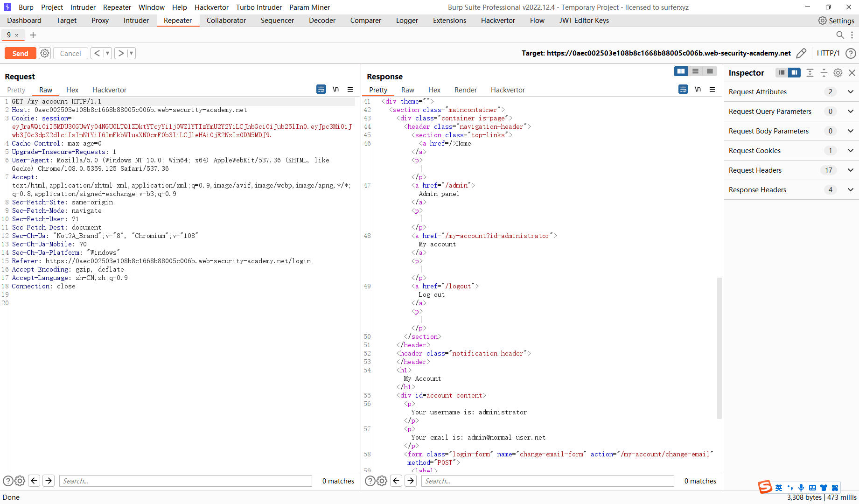Screen dimensions: 859x504
Task: Open Request Hackvertor tab
Action: click(109, 90)
